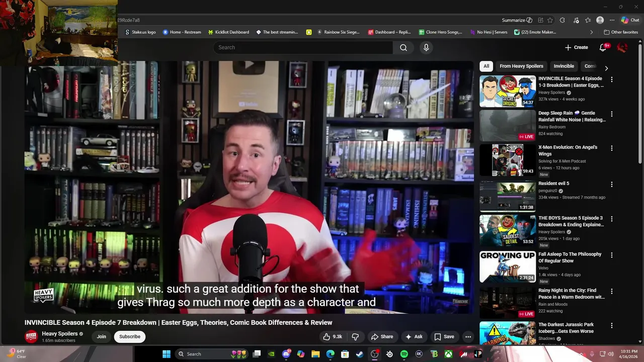Open Home - Restream bookmark

click(182, 32)
